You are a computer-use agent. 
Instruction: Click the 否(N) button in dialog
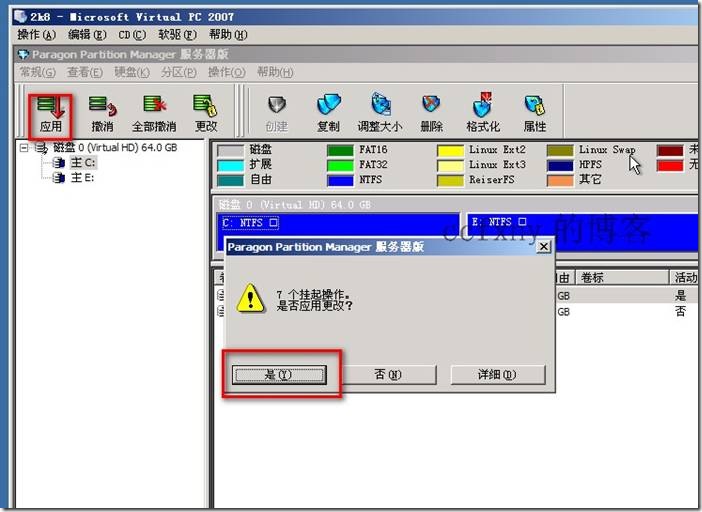point(388,375)
